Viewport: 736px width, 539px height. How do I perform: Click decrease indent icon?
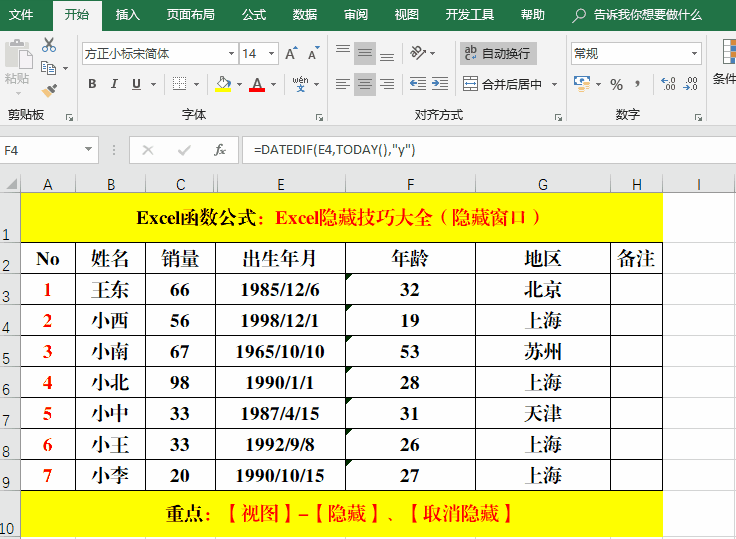point(417,84)
